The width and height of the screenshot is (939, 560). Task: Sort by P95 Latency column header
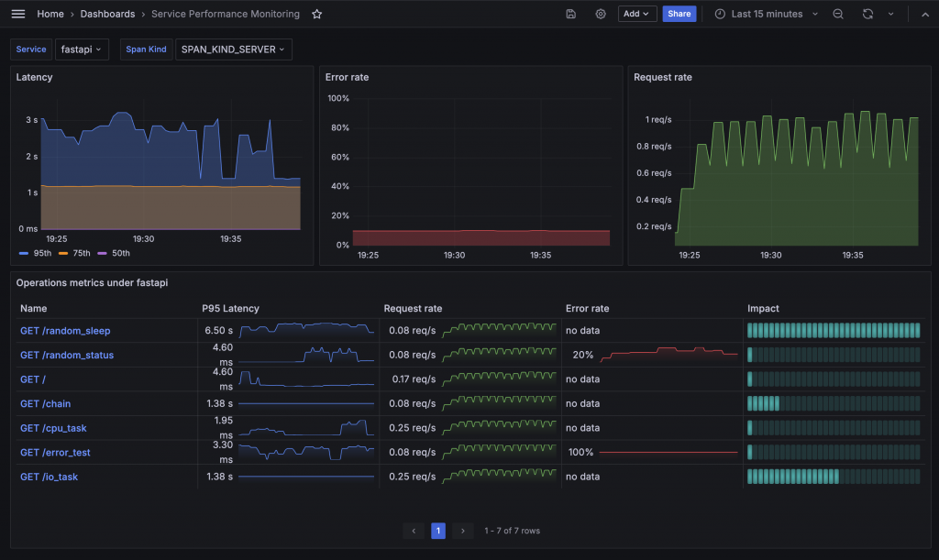tap(230, 308)
